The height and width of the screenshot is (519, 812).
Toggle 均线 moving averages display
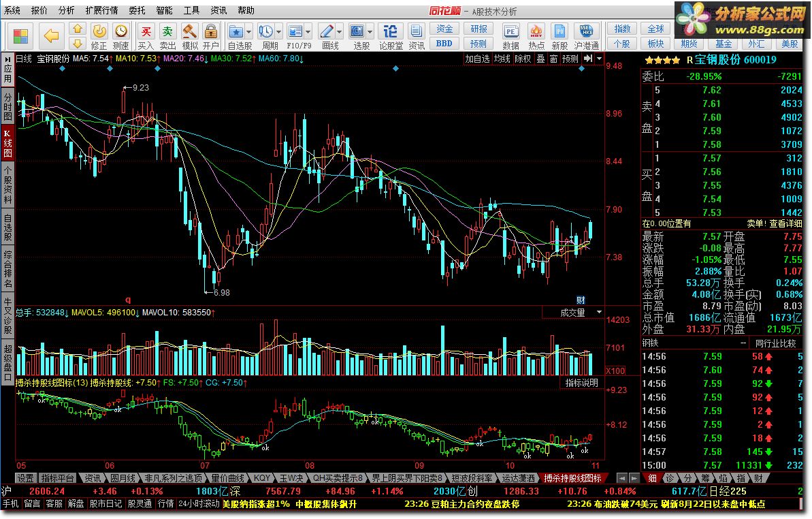point(502,59)
